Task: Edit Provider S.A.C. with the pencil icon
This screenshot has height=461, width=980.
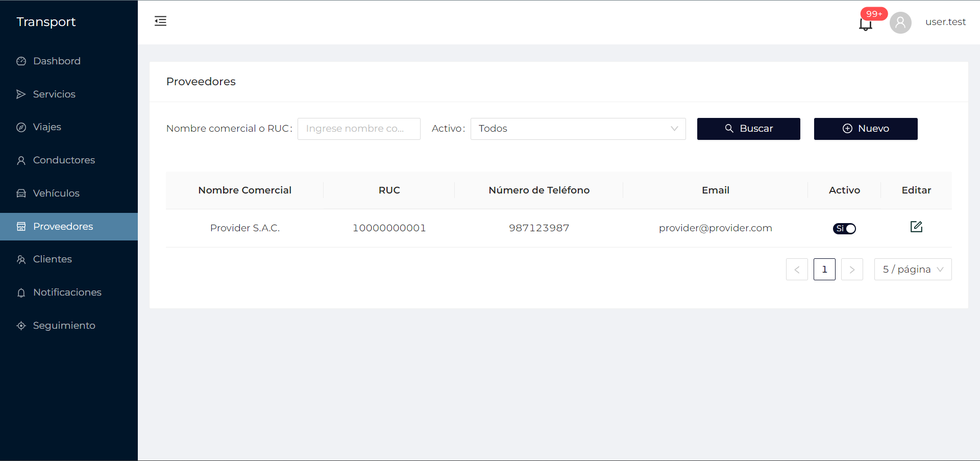Action: [916, 227]
